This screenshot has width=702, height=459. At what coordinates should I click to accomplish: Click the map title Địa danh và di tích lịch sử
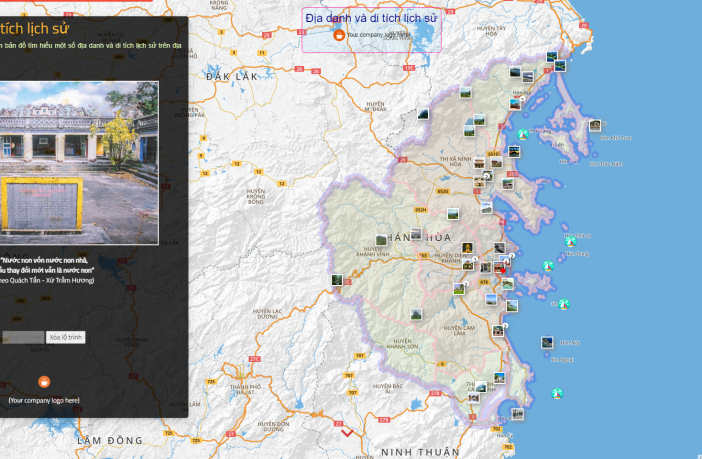click(x=371, y=18)
